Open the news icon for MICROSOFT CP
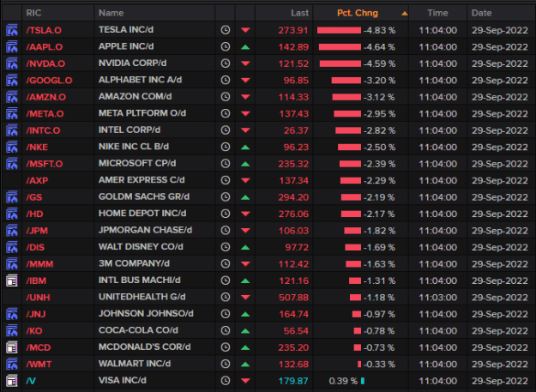Viewport: 536px width, 392px height. (12, 164)
